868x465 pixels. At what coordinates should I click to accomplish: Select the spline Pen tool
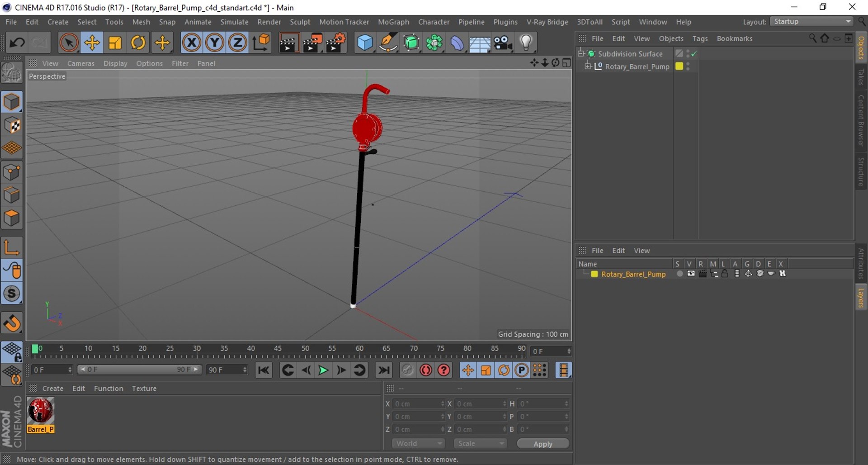point(388,43)
